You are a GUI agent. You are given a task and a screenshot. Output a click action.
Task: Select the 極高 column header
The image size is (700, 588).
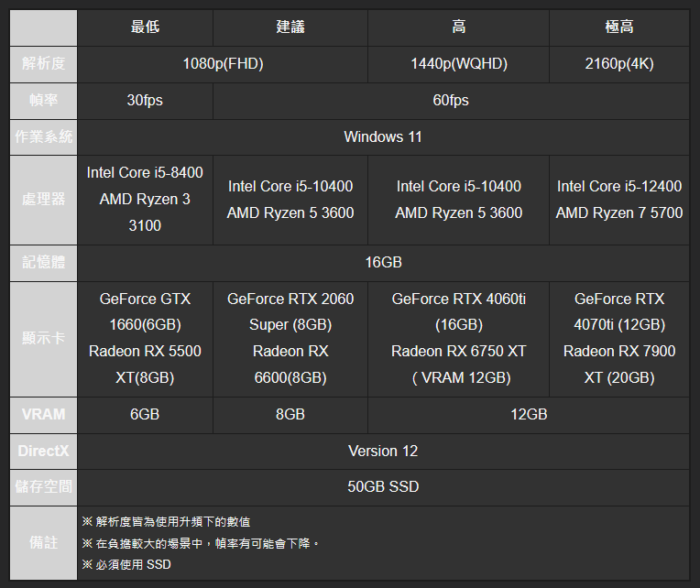[619, 27]
